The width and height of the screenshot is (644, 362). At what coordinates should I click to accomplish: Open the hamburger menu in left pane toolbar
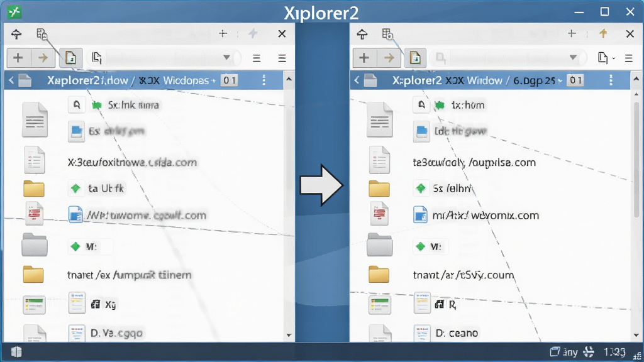282,58
